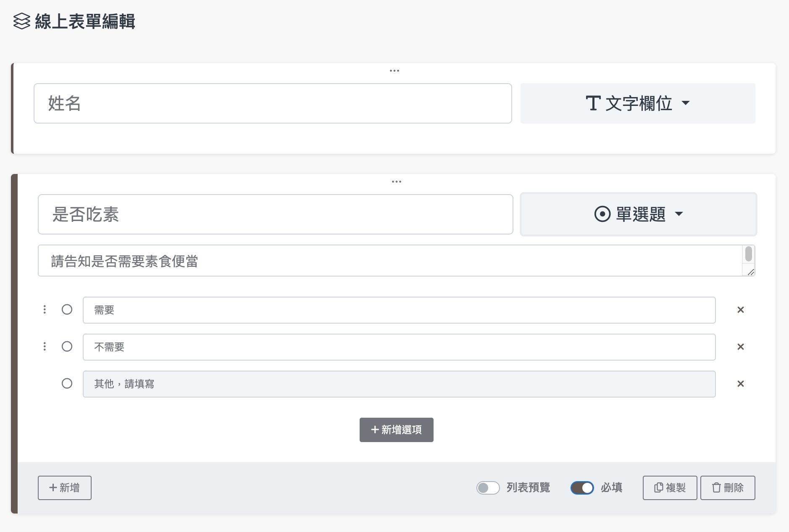
Task: Disable the 必填 toggle
Action: click(x=582, y=487)
